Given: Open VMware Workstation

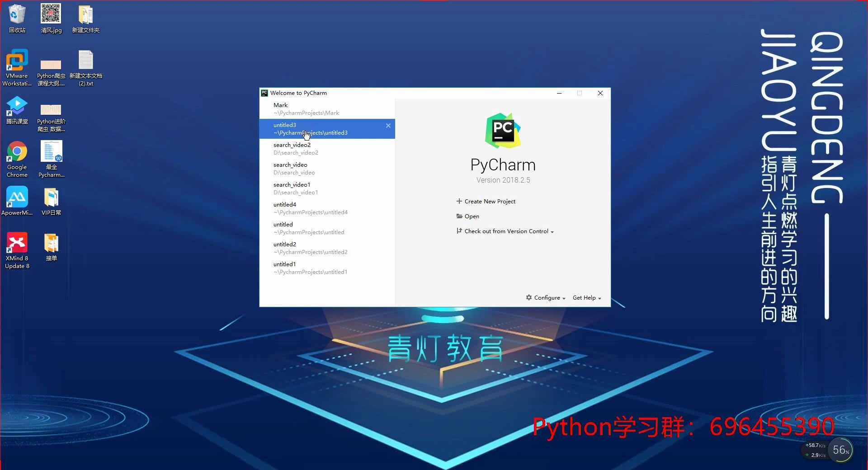Looking at the screenshot, I should (17, 61).
